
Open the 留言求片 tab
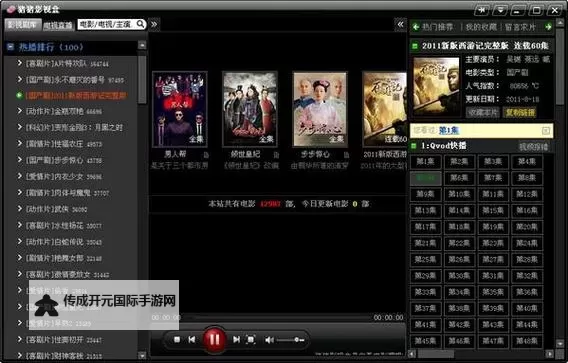[520, 27]
